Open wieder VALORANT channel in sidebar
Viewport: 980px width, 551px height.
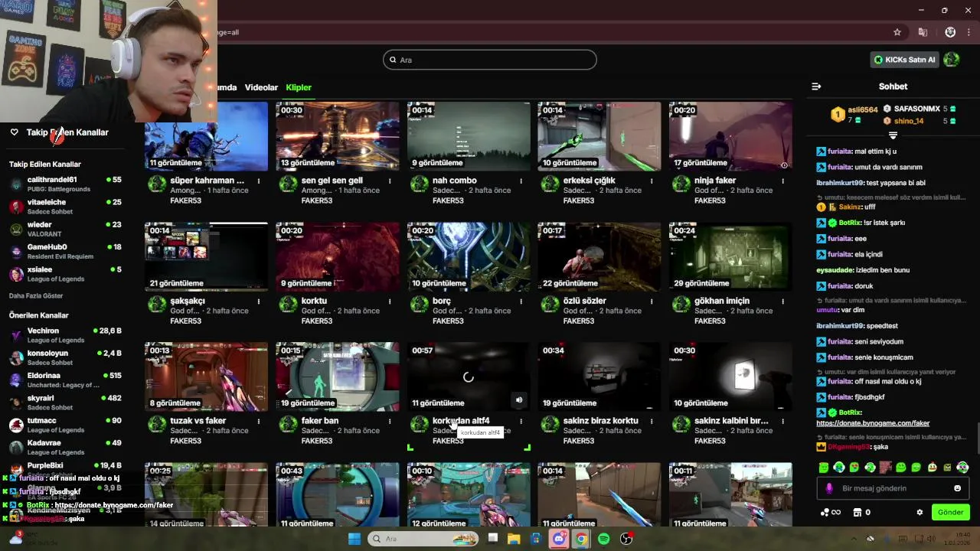[x=65, y=230]
